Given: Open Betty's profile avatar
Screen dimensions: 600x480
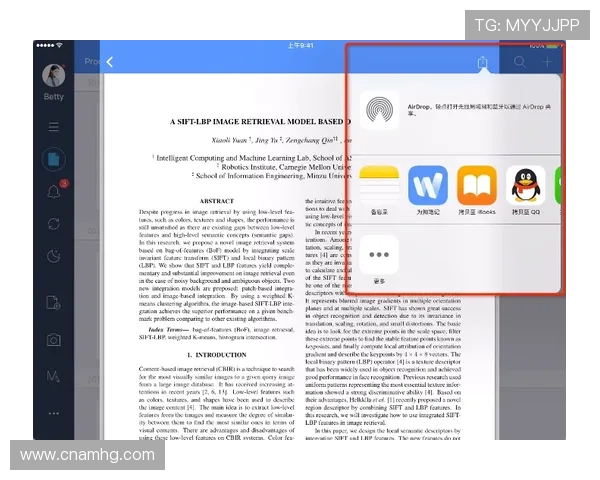Looking at the screenshot, I should coord(54,75).
